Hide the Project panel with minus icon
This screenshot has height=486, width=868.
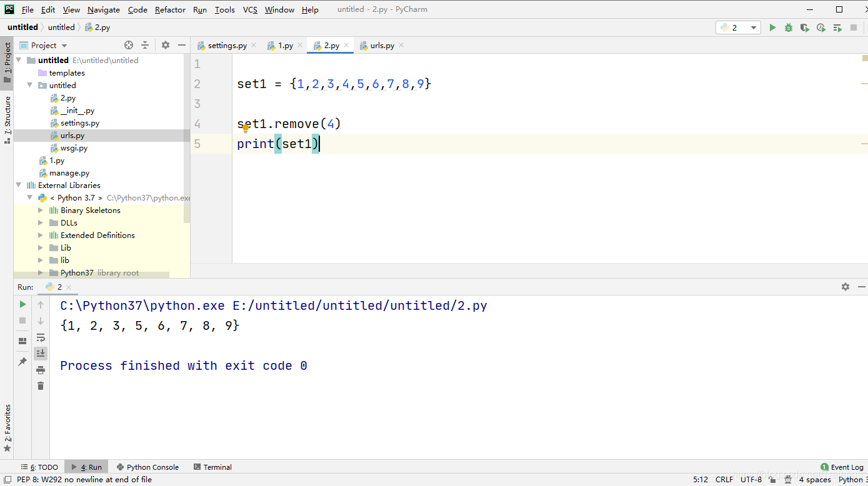pyautogui.click(x=182, y=45)
